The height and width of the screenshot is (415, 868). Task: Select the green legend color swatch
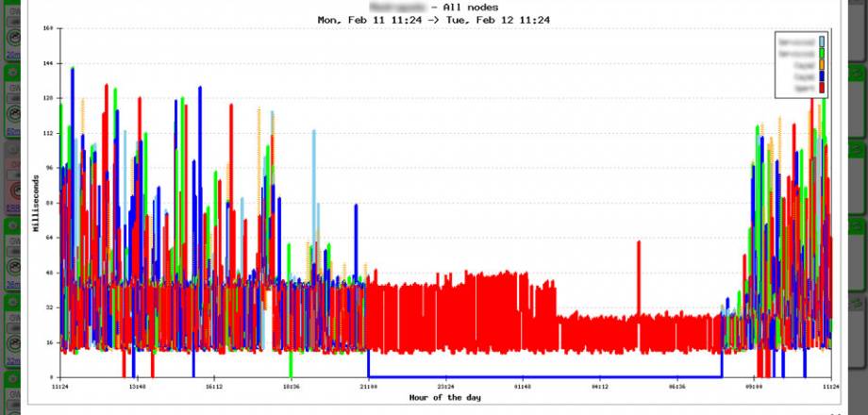[x=822, y=53]
